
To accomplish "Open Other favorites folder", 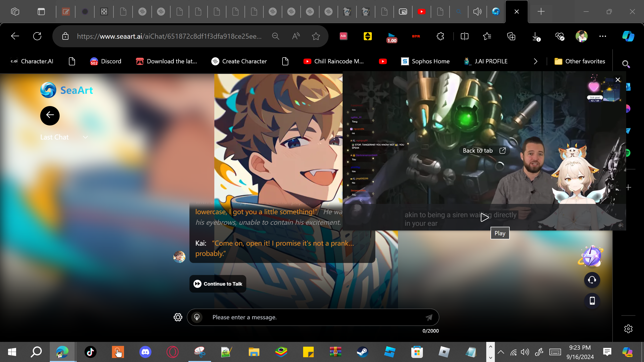I will click(x=580, y=61).
